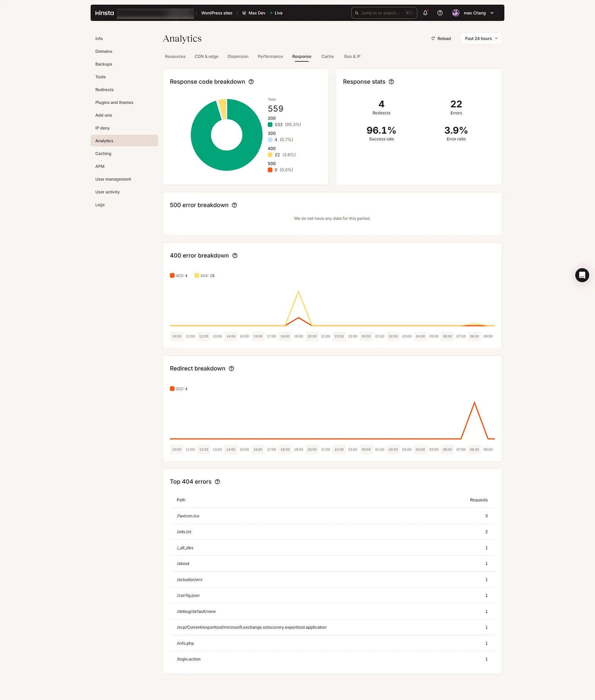Image resolution: width=595 pixels, height=700 pixels.
Task: Open Plugins and themes page
Action: pyautogui.click(x=114, y=103)
